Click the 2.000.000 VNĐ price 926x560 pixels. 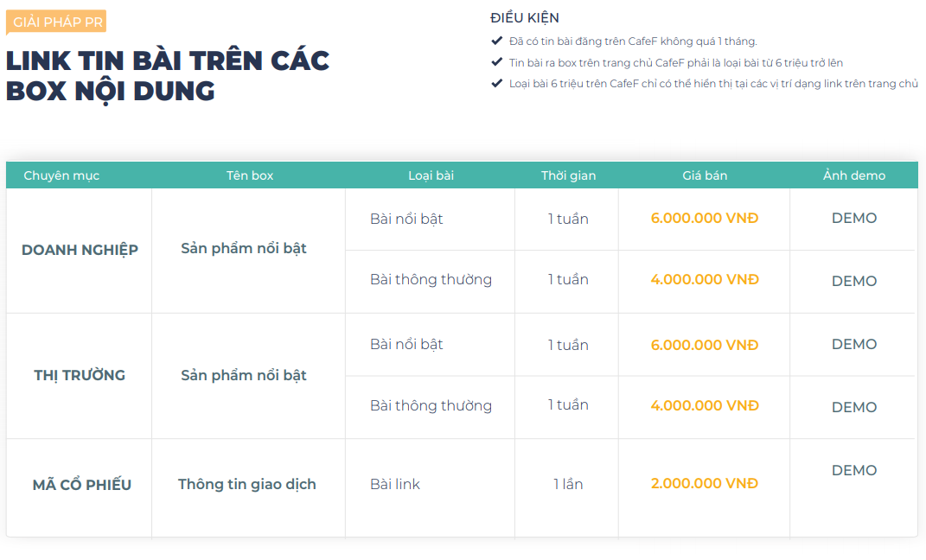click(x=704, y=484)
